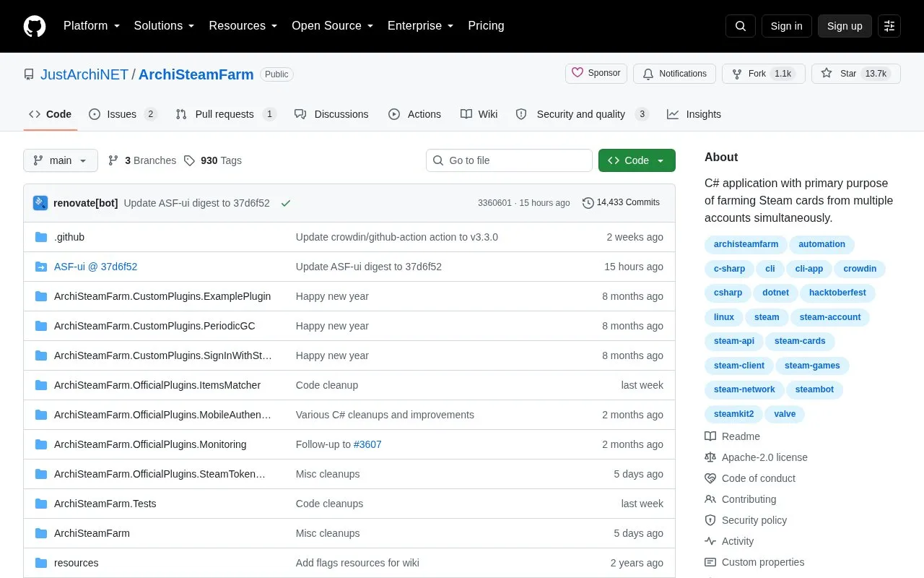Click the resources folder icon
This screenshot has height=578, width=924.
41,563
